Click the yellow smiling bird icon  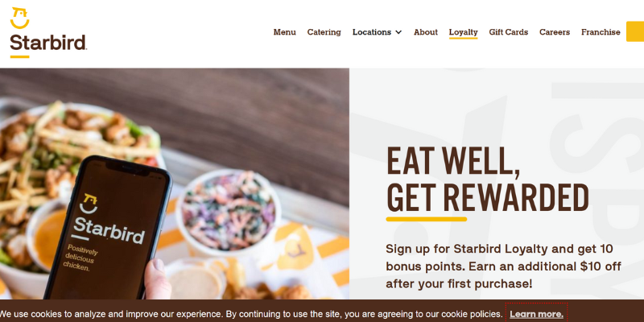[19, 18]
